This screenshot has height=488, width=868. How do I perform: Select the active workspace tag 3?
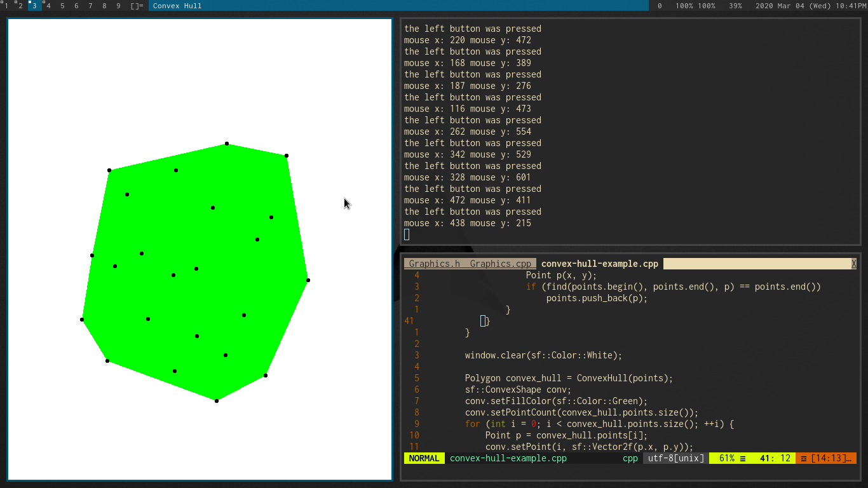[x=34, y=6]
